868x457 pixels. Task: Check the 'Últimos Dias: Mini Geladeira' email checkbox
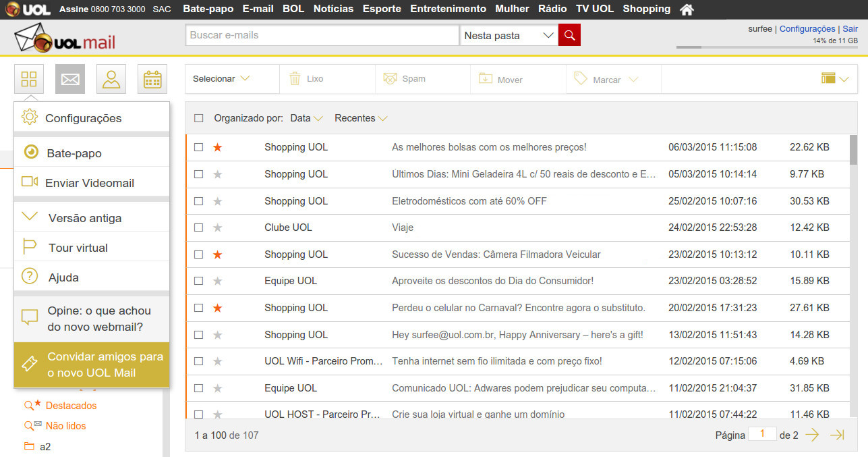[x=198, y=174]
